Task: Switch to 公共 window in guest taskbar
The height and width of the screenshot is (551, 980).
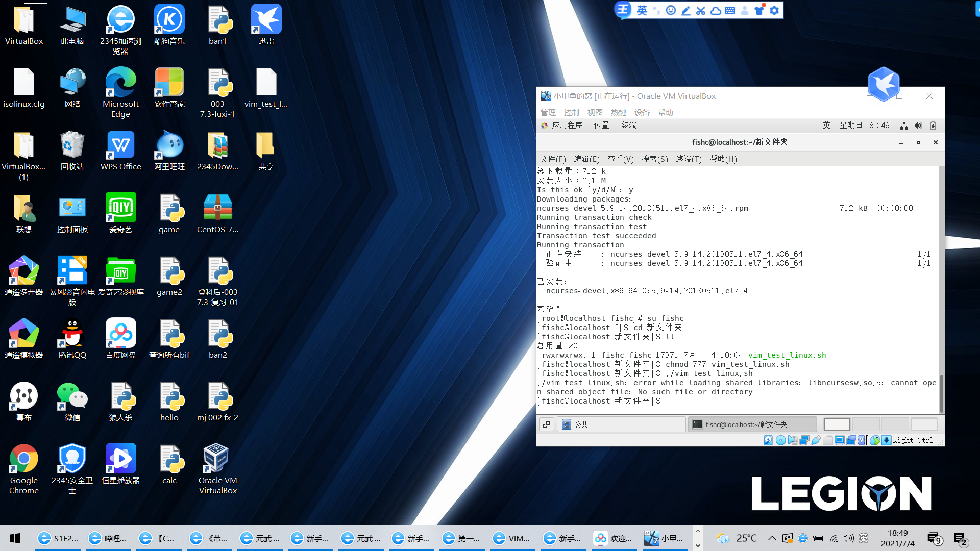Action: pos(621,424)
